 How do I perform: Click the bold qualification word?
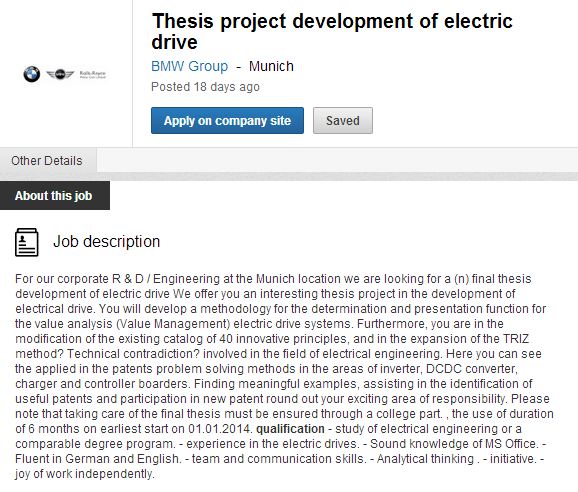coord(290,429)
